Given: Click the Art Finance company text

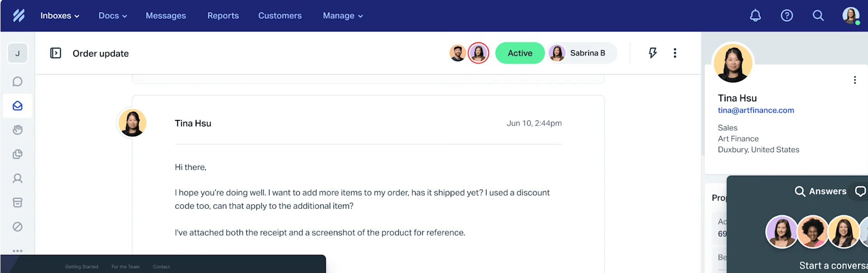Looking at the screenshot, I should tap(738, 139).
